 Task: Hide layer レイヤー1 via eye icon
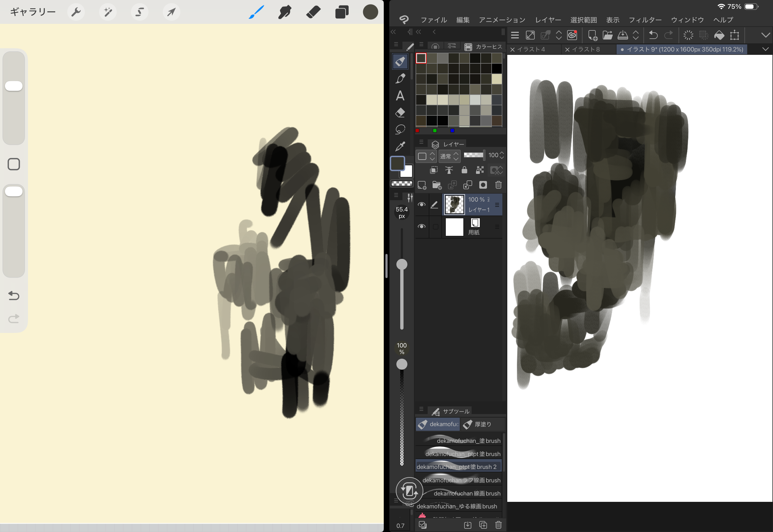pyautogui.click(x=421, y=204)
